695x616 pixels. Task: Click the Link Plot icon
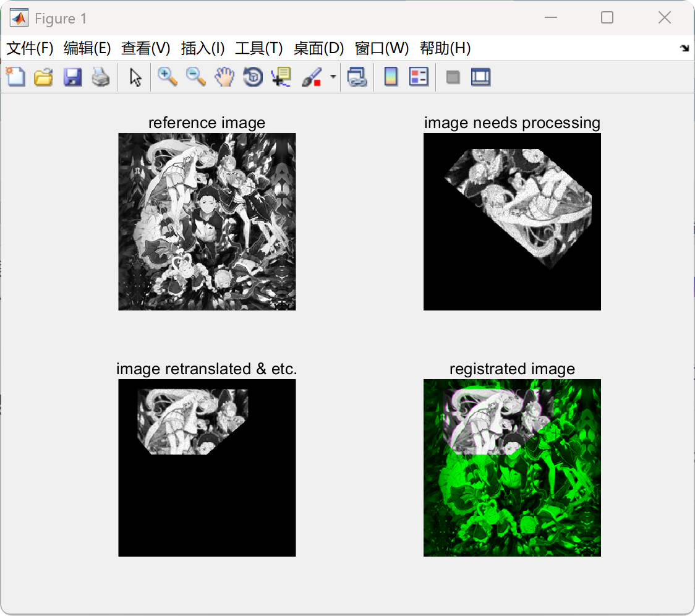(357, 77)
